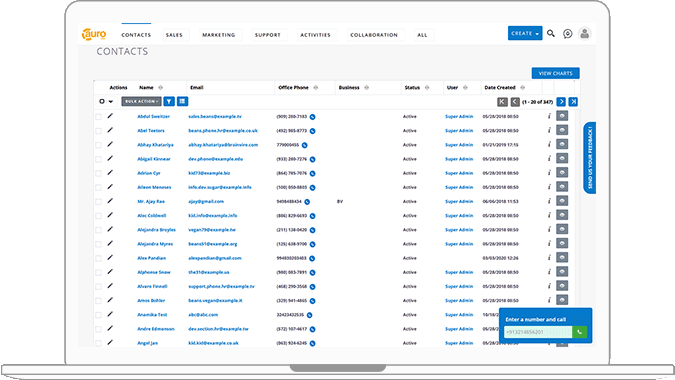The image size is (675, 380).
Task: Open contact Andre Edmonson
Action: pos(156,329)
